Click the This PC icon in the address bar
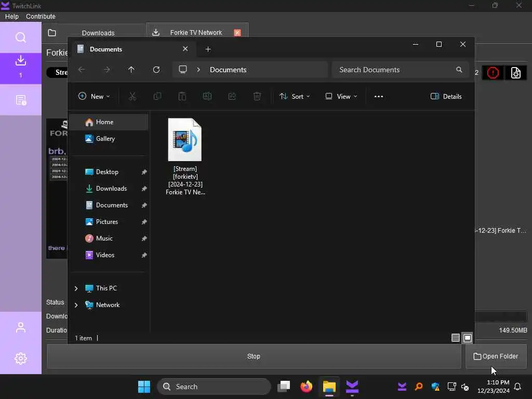 [183, 70]
